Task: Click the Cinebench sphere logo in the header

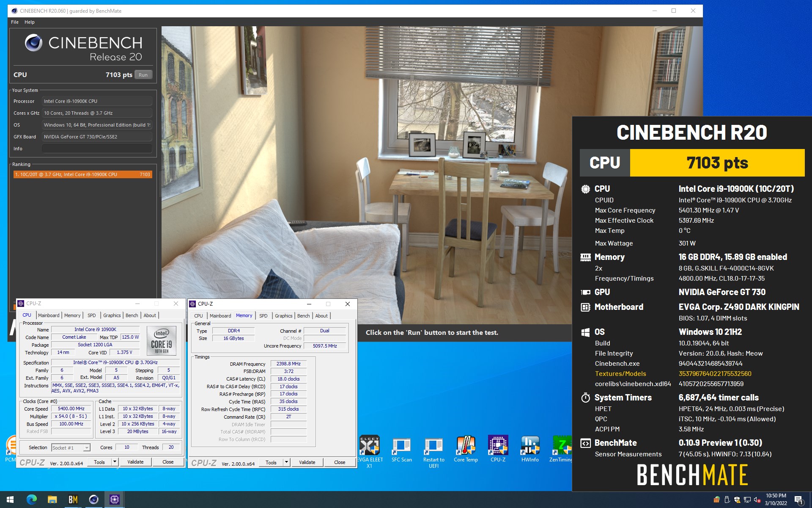Action: pyautogui.click(x=34, y=43)
